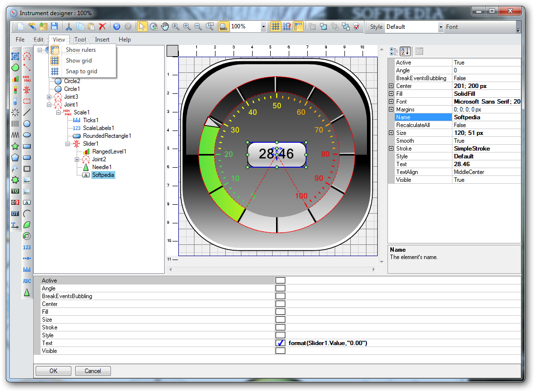Image resolution: width=535 pixels, height=392 pixels.
Task: Select the arrow pointer tool
Action: tap(142, 26)
